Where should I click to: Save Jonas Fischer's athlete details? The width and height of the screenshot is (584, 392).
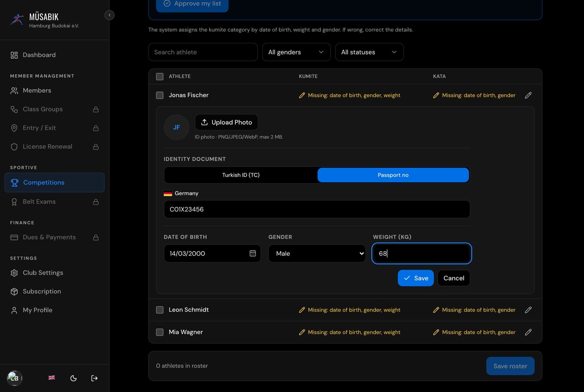pyautogui.click(x=416, y=278)
